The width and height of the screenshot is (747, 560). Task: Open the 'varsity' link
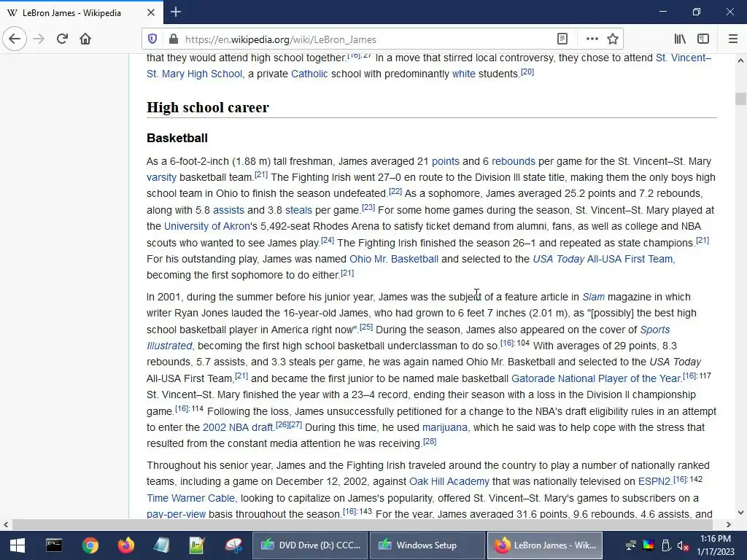(161, 178)
